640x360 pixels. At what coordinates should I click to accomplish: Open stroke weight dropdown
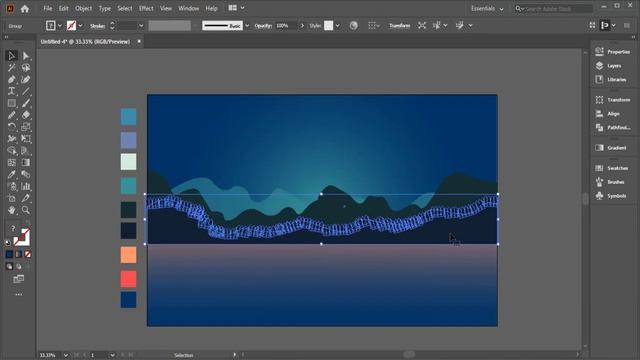[x=141, y=26]
